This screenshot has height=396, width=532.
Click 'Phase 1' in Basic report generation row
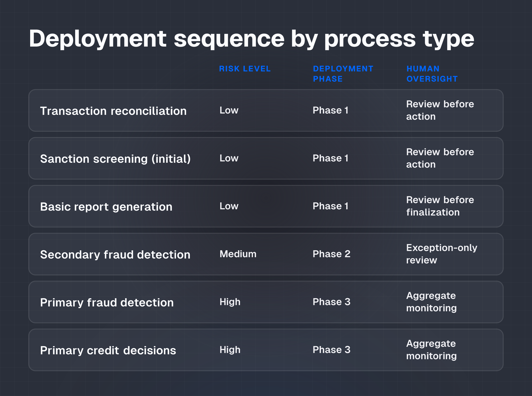click(x=331, y=206)
